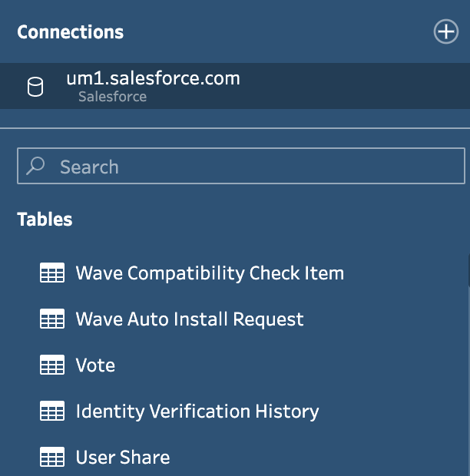Select the Wave Compatibility Check Item table
The height and width of the screenshot is (476, 470).
[210, 273]
